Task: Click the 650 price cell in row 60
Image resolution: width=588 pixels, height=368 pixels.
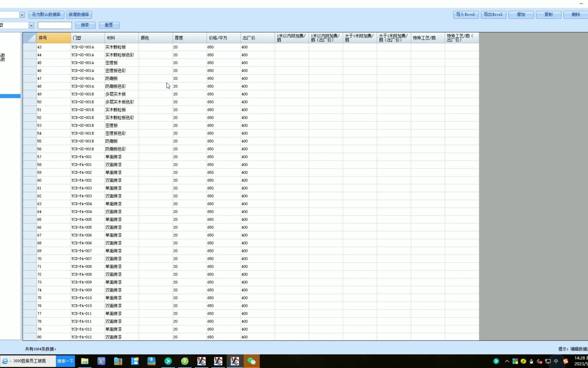Action: tap(224, 180)
